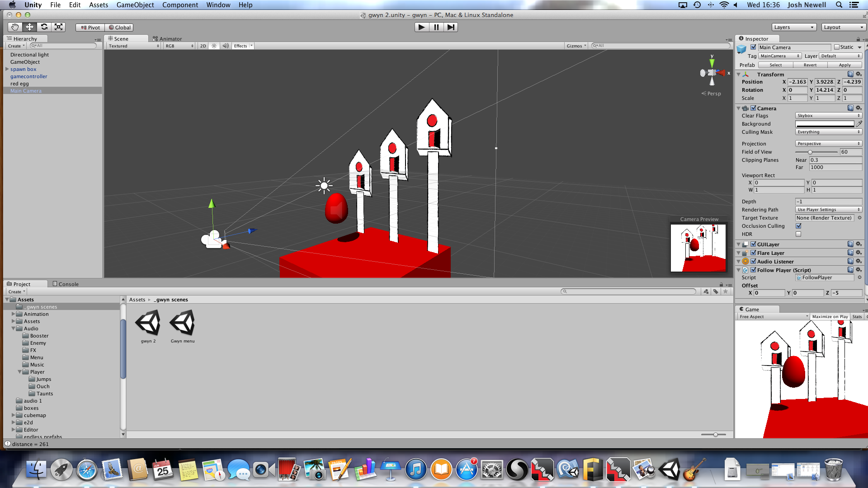The image size is (868, 488).
Task: Enable the HDR checkbox
Action: (798, 234)
